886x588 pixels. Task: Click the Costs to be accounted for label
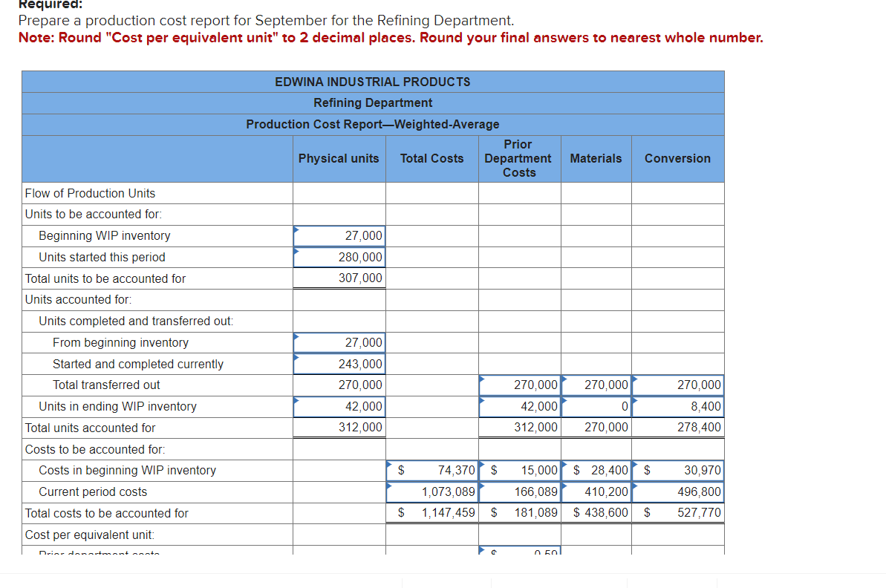coord(95,449)
